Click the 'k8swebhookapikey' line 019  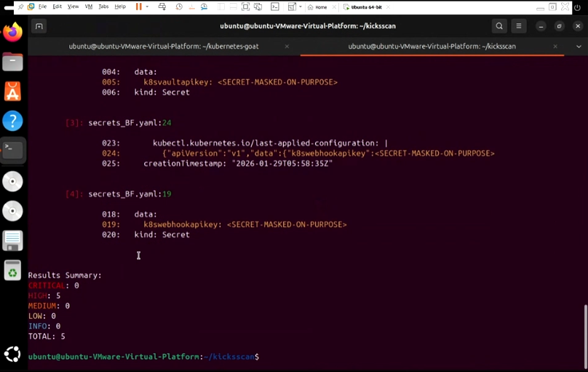click(x=224, y=225)
